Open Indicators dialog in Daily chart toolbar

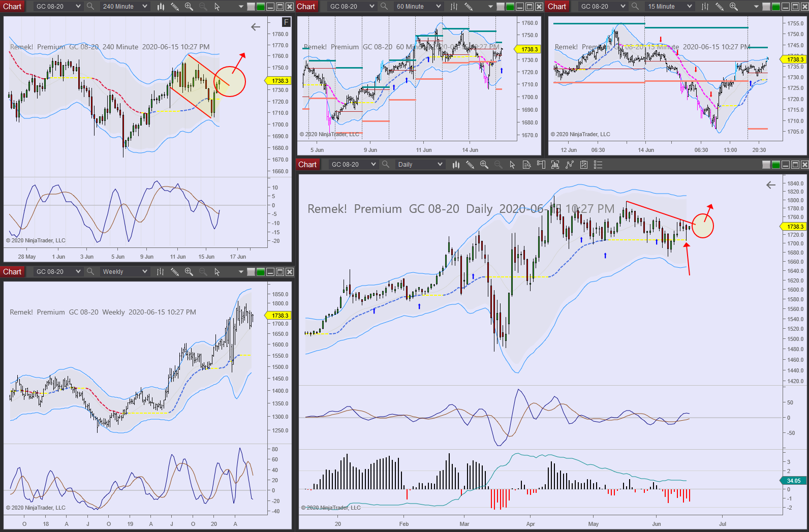pyautogui.click(x=555, y=165)
